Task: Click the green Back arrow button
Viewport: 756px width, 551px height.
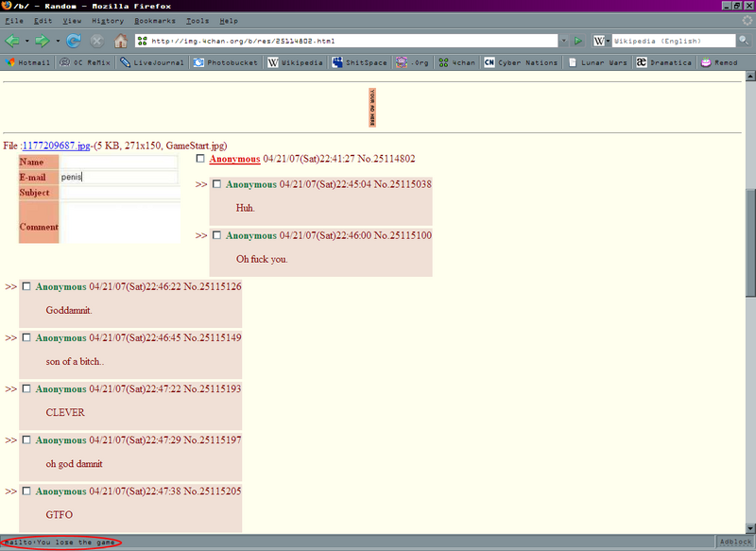Action: tap(12, 41)
